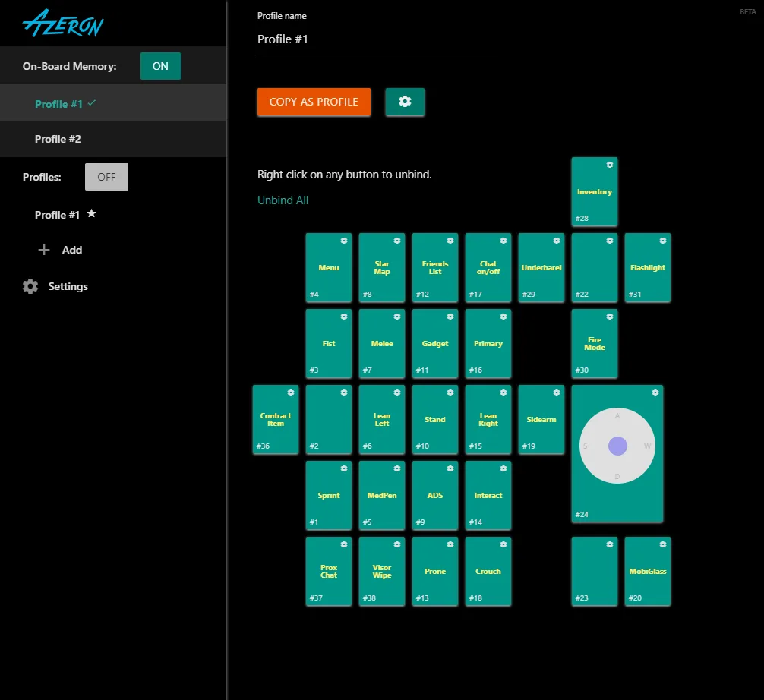This screenshot has height=700, width=764.
Task: Open gear settings on MedPen button #5
Action: click(x=397, y=468)
